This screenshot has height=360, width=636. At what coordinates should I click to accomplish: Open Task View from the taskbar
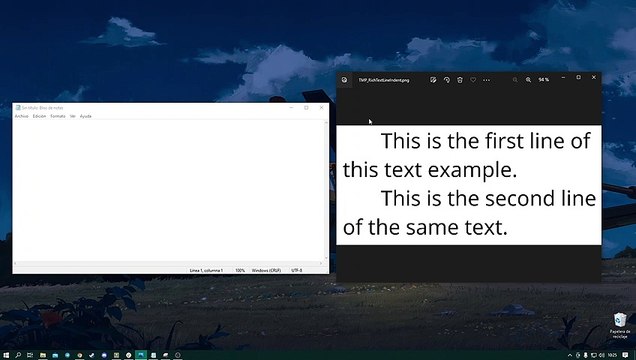(30, 355)
